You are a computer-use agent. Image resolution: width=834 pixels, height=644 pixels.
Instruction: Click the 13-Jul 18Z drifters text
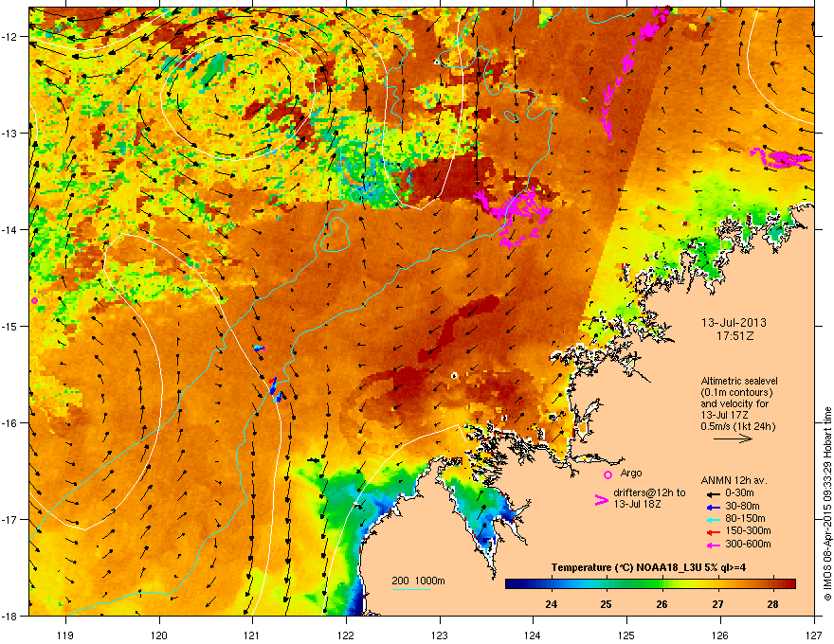click(x=637, y=504)
